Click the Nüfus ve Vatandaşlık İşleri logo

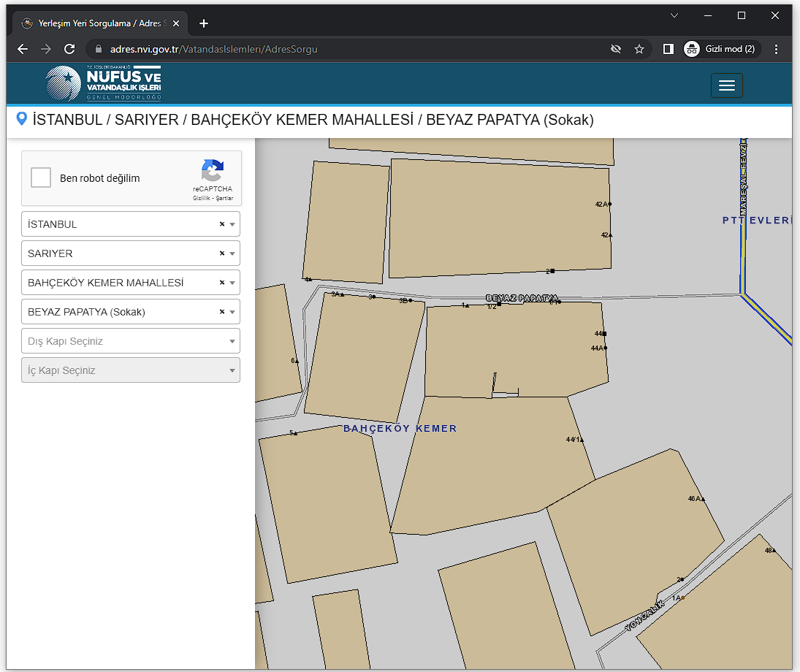point(102,83)
